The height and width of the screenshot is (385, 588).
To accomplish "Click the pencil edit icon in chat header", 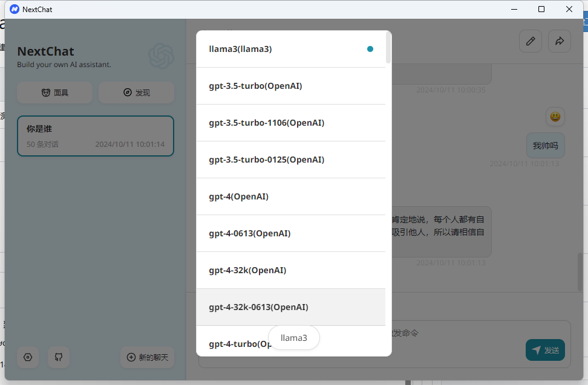I will point(531,41).
